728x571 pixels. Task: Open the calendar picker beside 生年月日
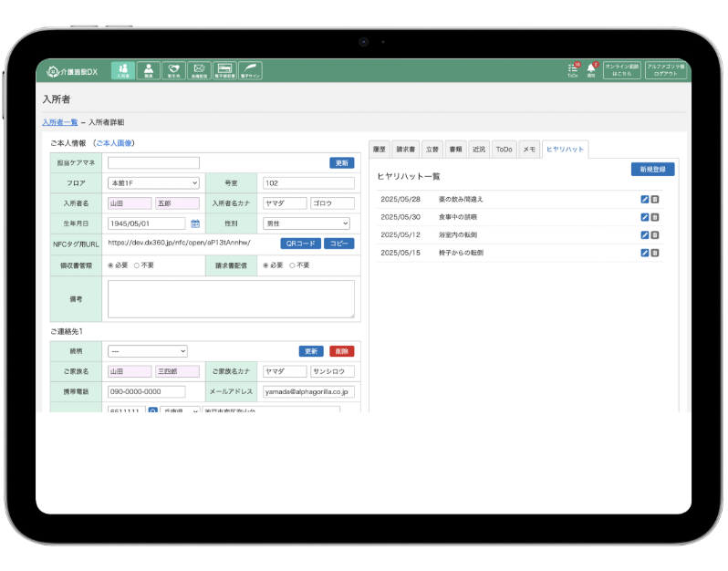[x=195, y=223]
